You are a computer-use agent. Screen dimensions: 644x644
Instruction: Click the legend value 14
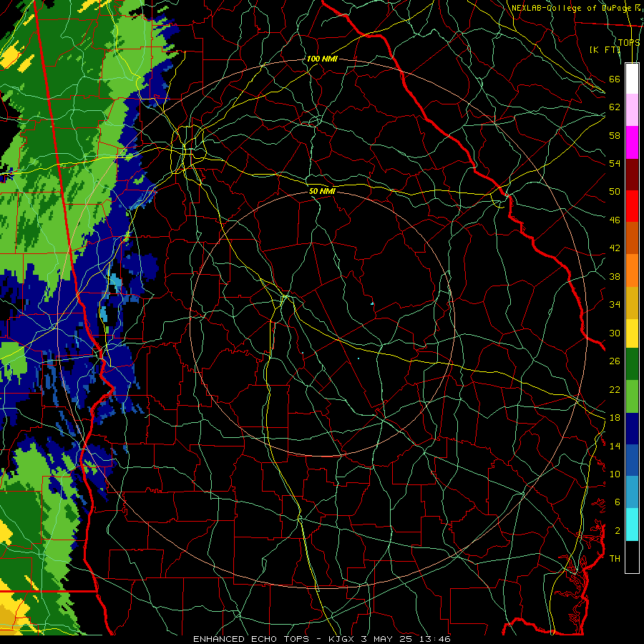pyautogui.click(x=615, y=446)
